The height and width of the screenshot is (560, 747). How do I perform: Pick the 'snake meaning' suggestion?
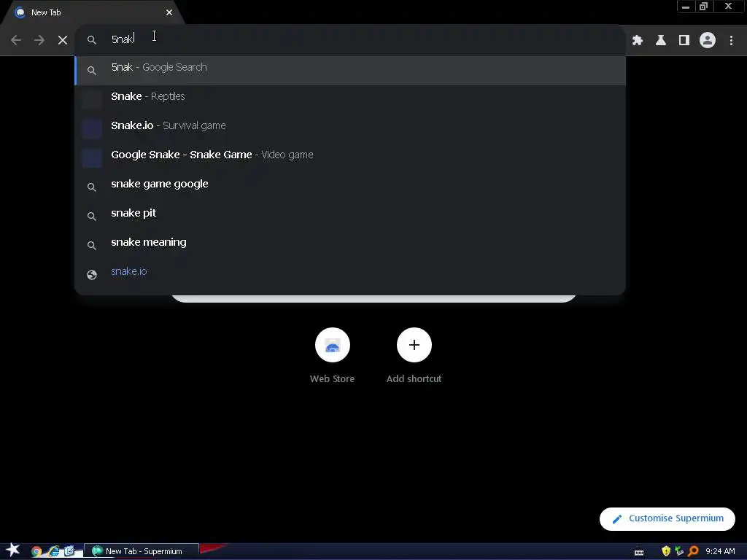350,244
